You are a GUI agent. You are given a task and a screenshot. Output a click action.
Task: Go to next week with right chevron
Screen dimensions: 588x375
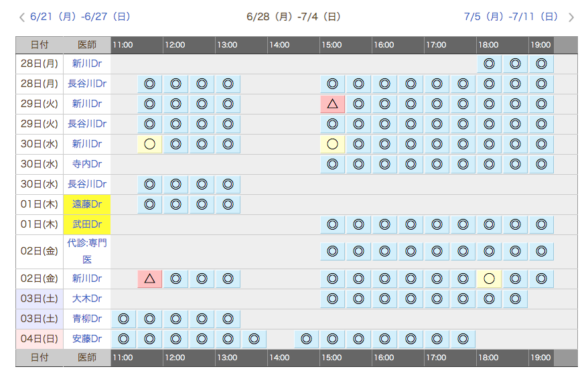coord(571,17)
